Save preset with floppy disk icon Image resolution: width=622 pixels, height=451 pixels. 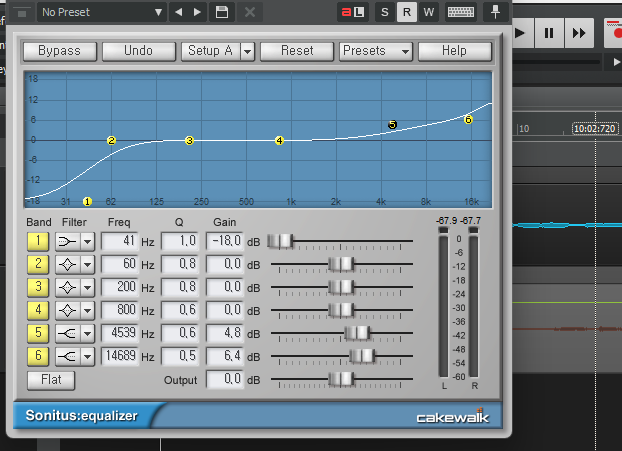pos(222,12)
